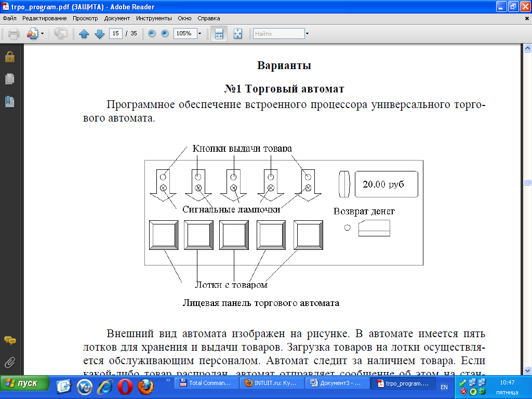The height and width of the screenshot is (399, 532).
Task: Click the EN language indicator
Action: tap(444, 387)
